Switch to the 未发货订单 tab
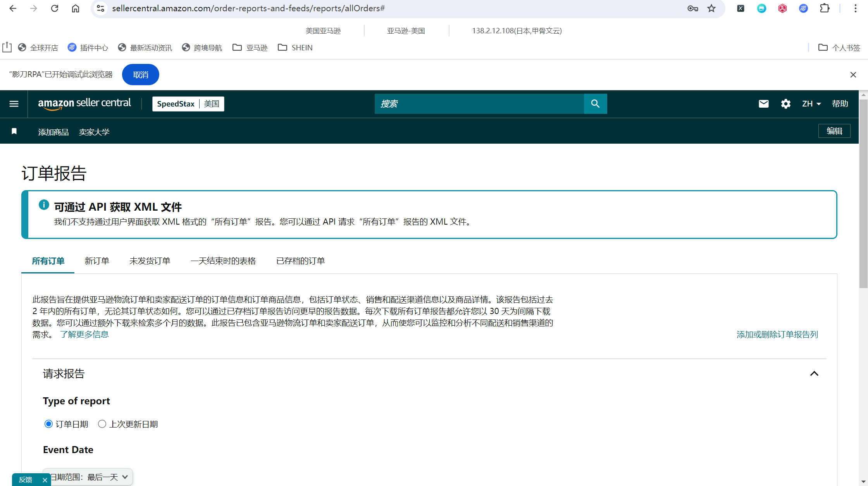The image size is (868, 486). coord(150,261)
